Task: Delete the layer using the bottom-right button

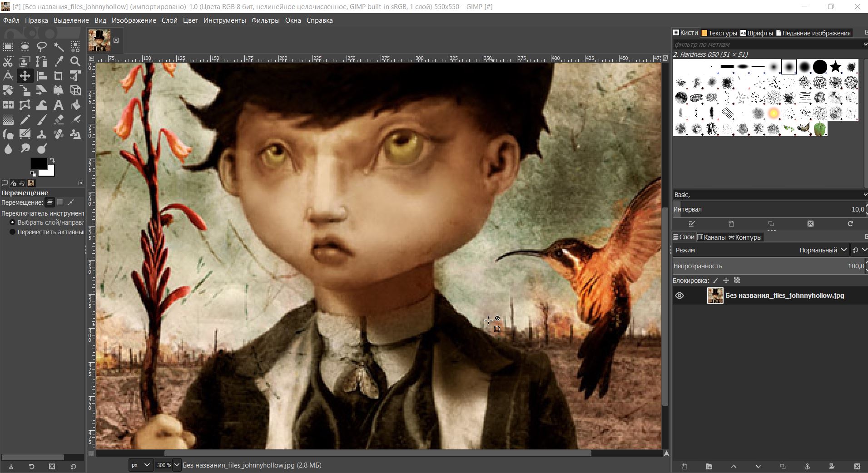Action: [857, 466]
